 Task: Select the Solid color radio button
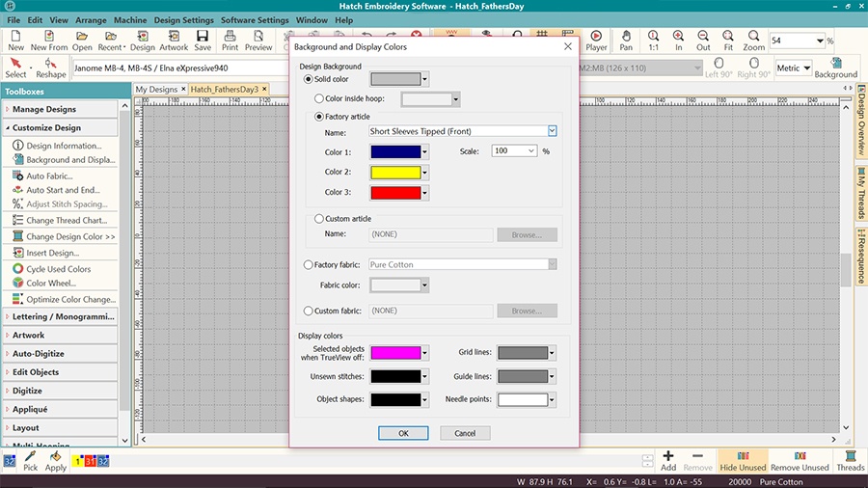[309, 79]
